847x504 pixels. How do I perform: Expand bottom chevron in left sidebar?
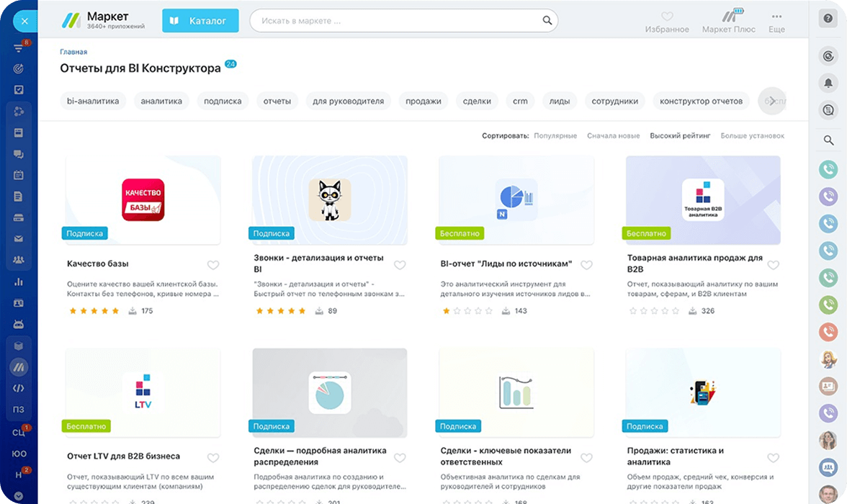point(19,495)
